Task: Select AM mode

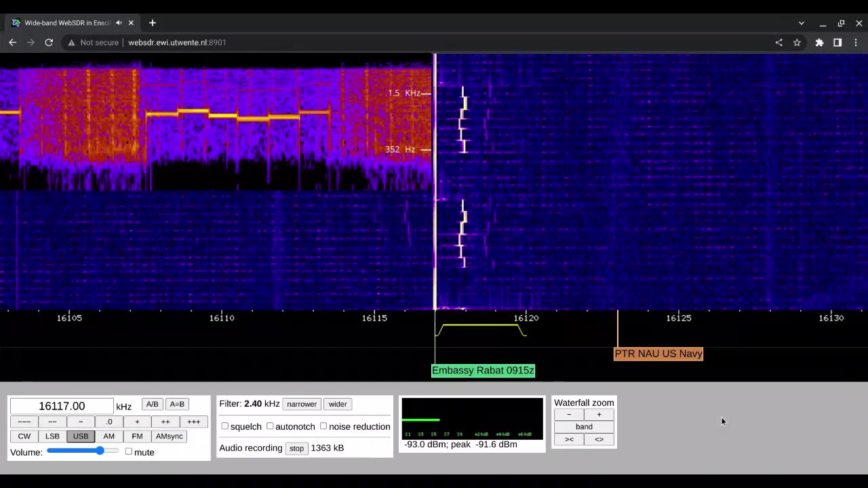Action: click(108, 436)
